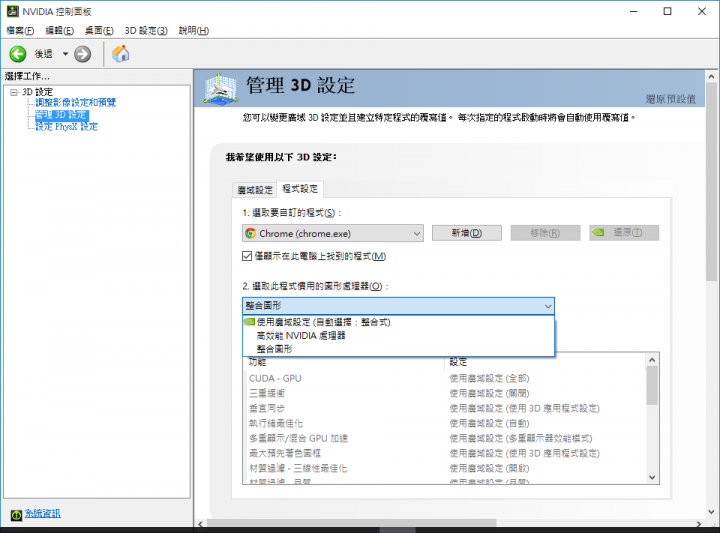Image resolution: width=720 pixels, height=533 pixels.
Task: Collapse the 3D 設定 tree node
Action: pos(14,92)
